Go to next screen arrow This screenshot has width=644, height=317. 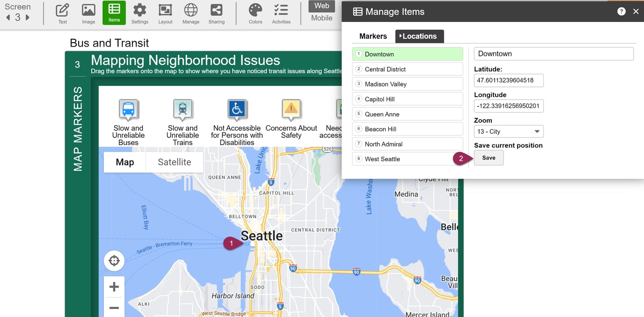[28, 18]
